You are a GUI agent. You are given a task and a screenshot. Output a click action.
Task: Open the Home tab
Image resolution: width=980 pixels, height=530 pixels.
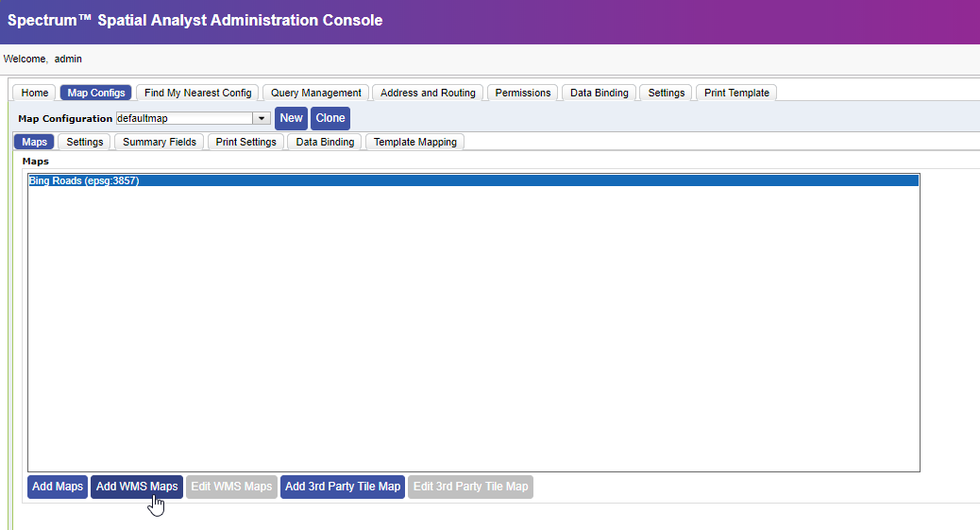35,93
